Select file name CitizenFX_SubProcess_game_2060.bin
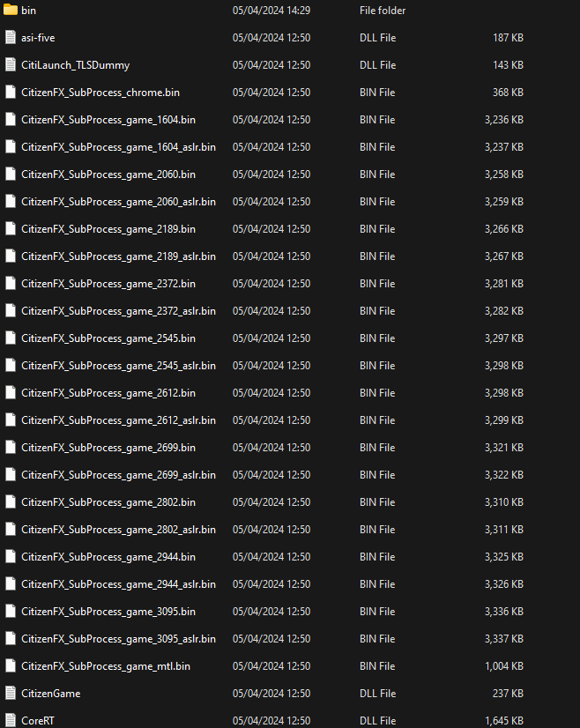This screenshot has height=728, width=580. 108,175
